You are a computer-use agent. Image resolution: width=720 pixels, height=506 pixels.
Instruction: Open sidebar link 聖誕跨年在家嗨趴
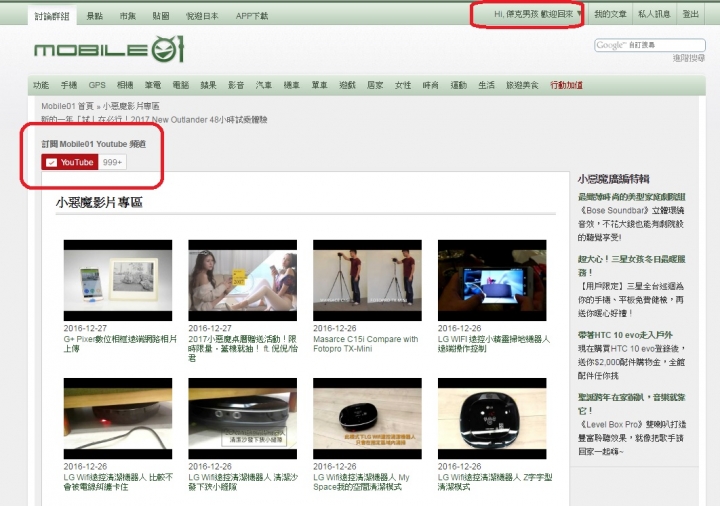pos(631,404)
